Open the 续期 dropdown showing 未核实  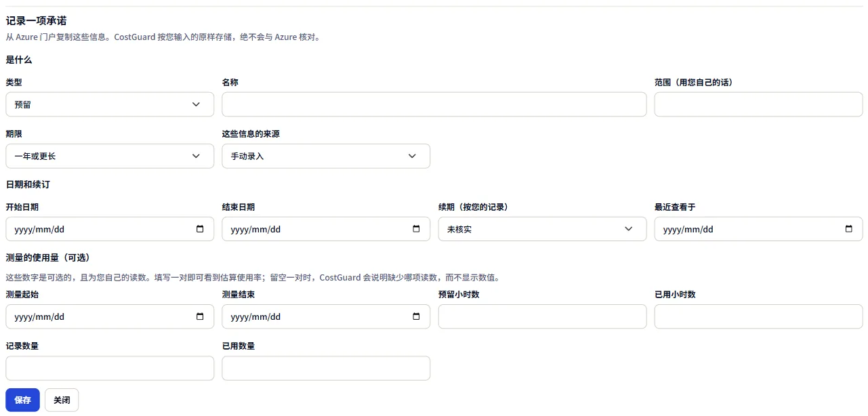[542, 229]
